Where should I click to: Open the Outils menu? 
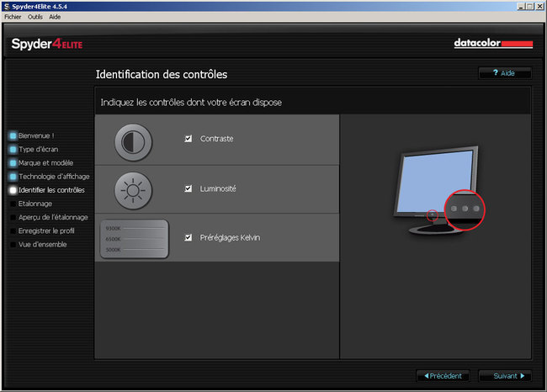pyautogui.click(x=35, y=17)
